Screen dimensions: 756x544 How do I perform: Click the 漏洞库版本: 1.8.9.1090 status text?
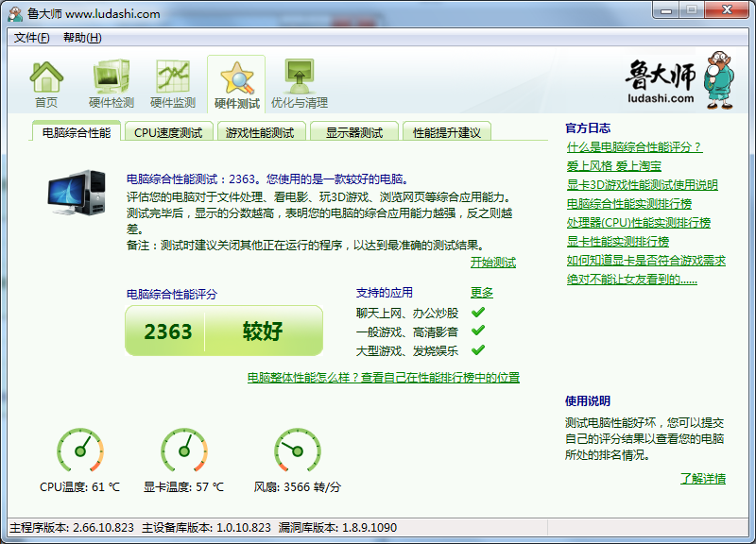337,528
